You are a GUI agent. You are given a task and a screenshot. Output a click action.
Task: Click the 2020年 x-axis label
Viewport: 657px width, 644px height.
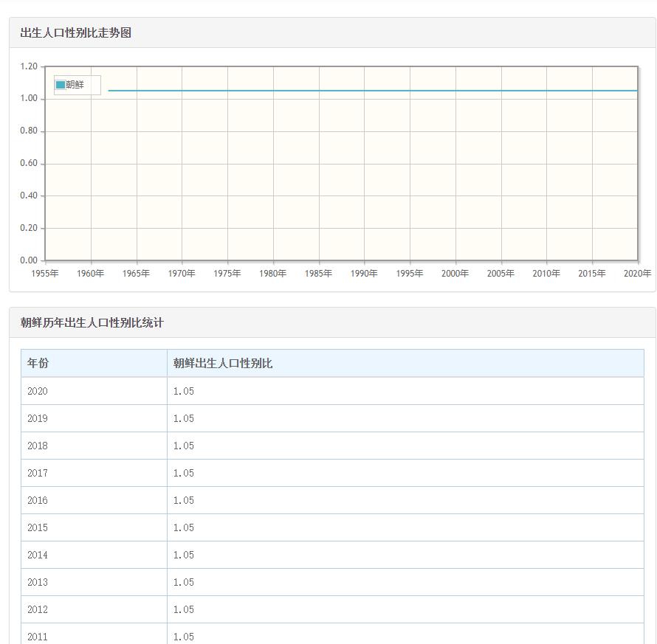pos(638,274)
